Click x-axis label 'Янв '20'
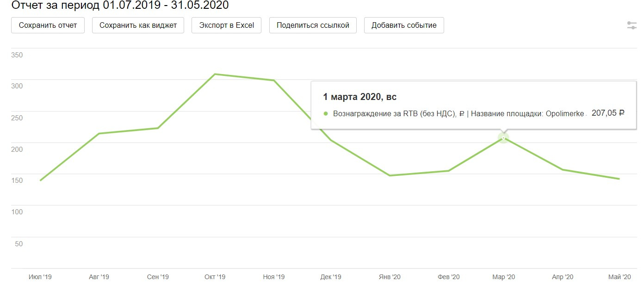 [390, 277]
